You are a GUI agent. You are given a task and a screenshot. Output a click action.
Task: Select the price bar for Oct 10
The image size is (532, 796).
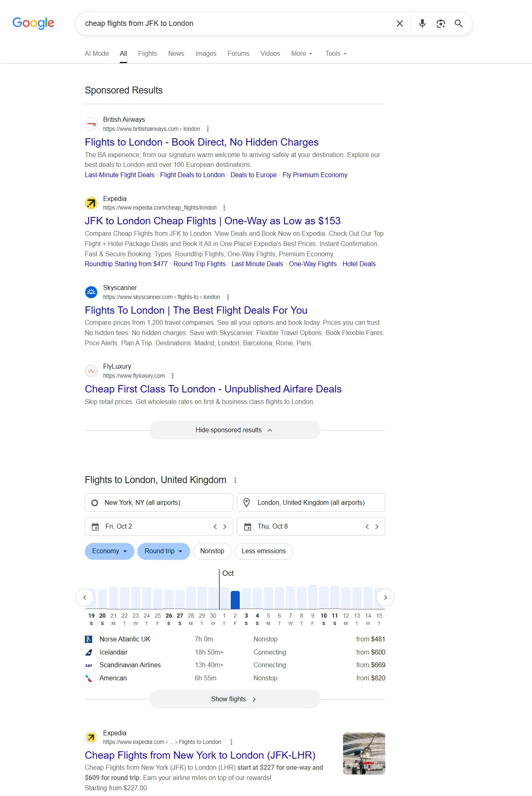pos(324,598)
